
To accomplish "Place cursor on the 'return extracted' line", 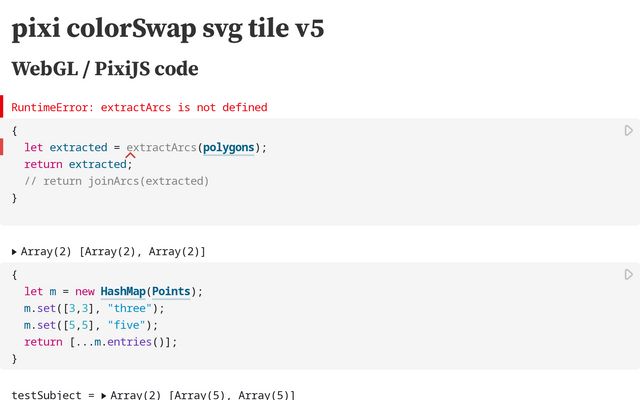I will 78,164.
